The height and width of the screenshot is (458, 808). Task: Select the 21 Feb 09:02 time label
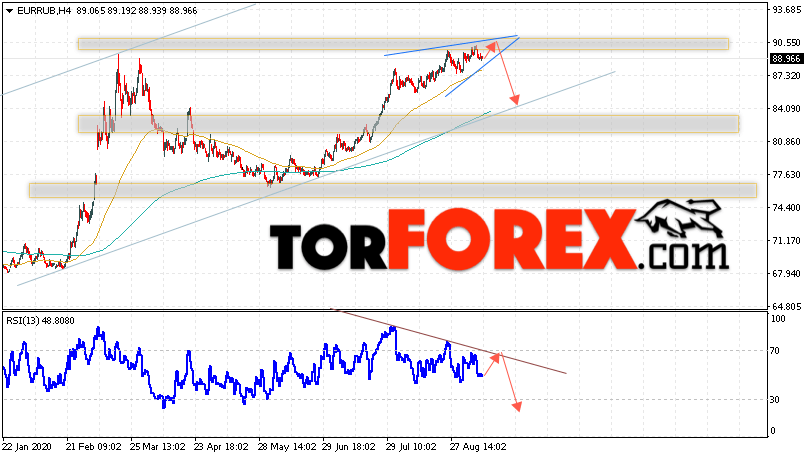[94, 447]
